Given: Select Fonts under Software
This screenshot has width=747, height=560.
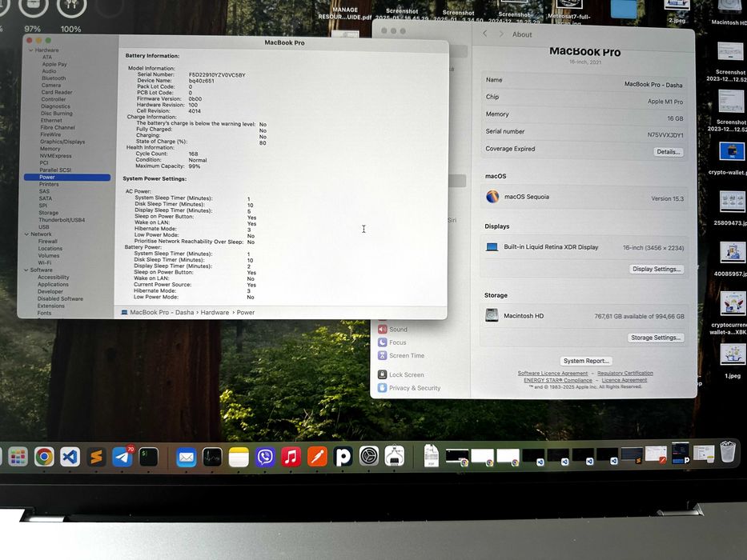Looking at the screenshot, I should click(x=44, y=313).
